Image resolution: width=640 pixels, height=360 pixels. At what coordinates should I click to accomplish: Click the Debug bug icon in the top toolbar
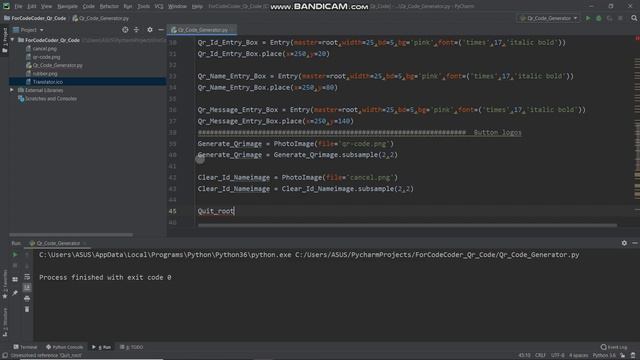coord(599,18)
